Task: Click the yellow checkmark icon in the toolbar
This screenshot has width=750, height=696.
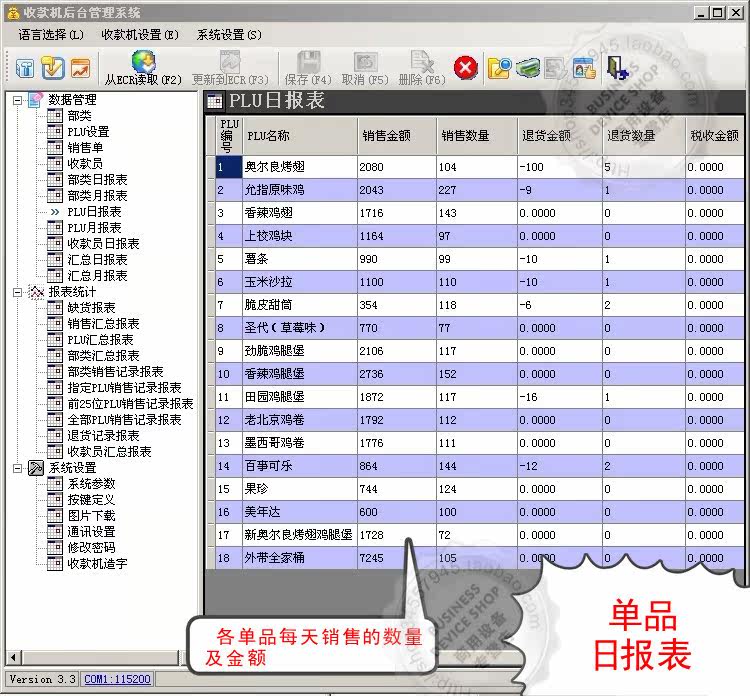Action: point(53,67)
